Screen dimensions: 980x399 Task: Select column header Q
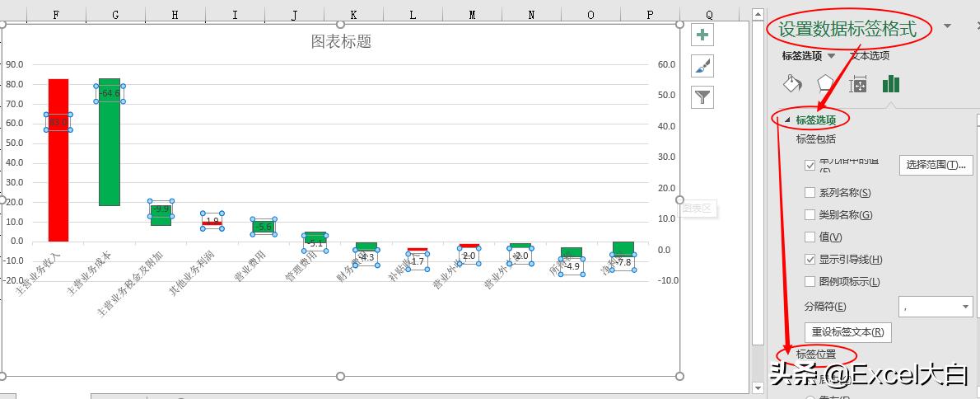coord(709,15)
